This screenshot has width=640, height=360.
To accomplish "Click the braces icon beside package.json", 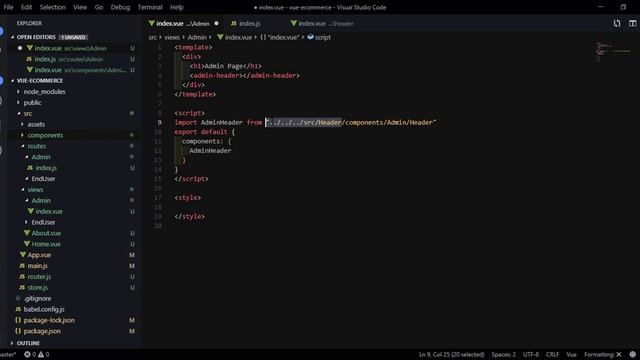I will click(18, 331).
